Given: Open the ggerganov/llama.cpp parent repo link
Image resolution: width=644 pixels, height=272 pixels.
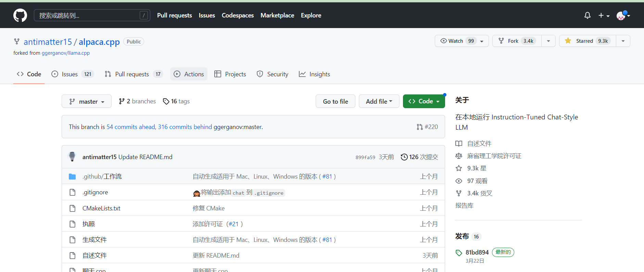Looking at the screenshot, I should pos(66,53).
